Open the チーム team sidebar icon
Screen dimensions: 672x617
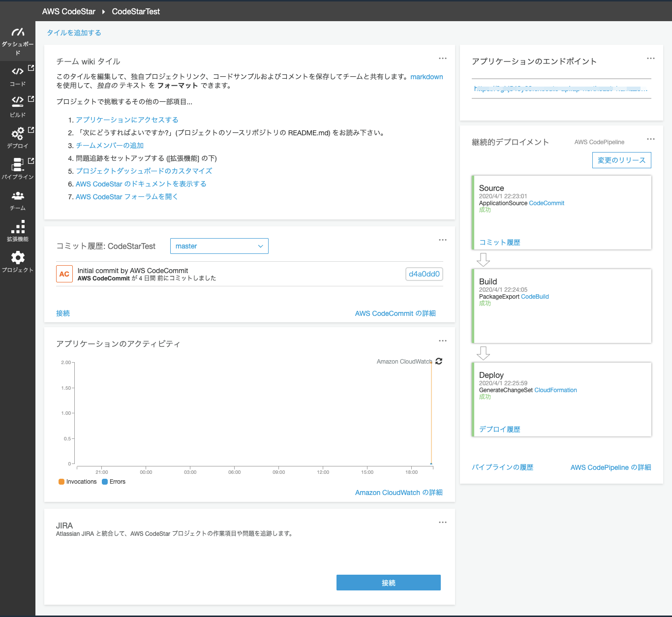click(18, 196)
